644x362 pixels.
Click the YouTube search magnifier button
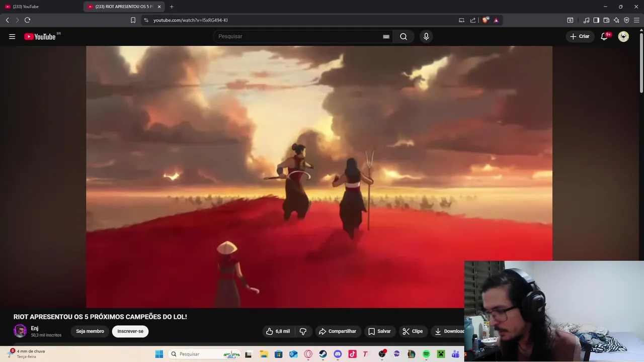(x=404, y=36)
